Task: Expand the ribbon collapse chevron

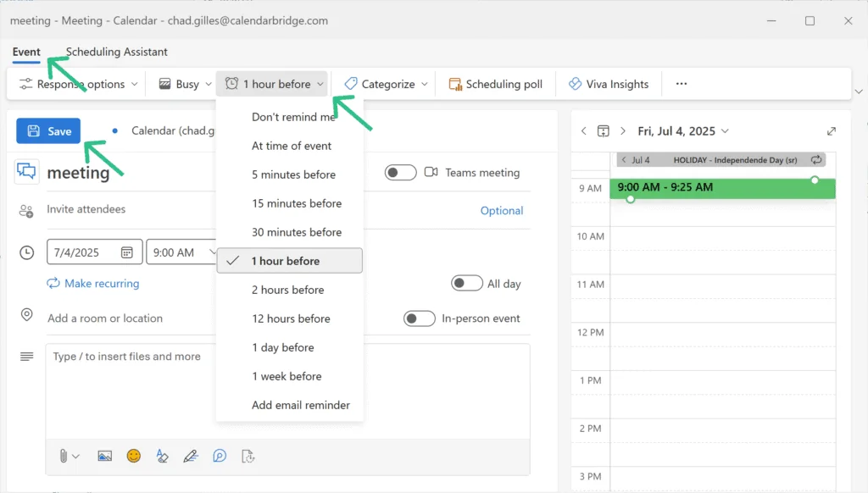Action: pos(859,91)
